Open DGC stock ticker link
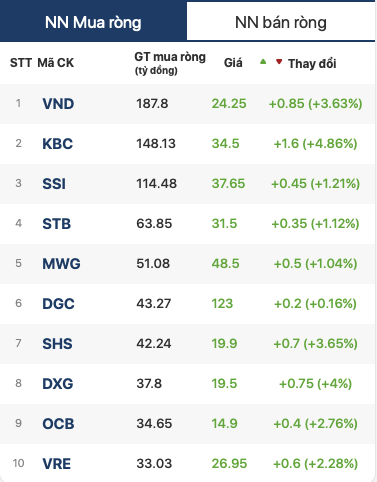 tap(58, 304)
